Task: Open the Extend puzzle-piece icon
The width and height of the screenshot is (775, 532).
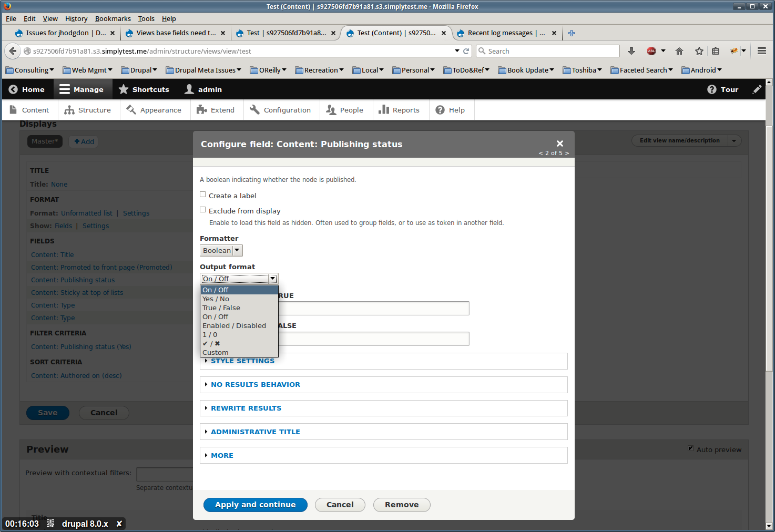Action: 202,110
